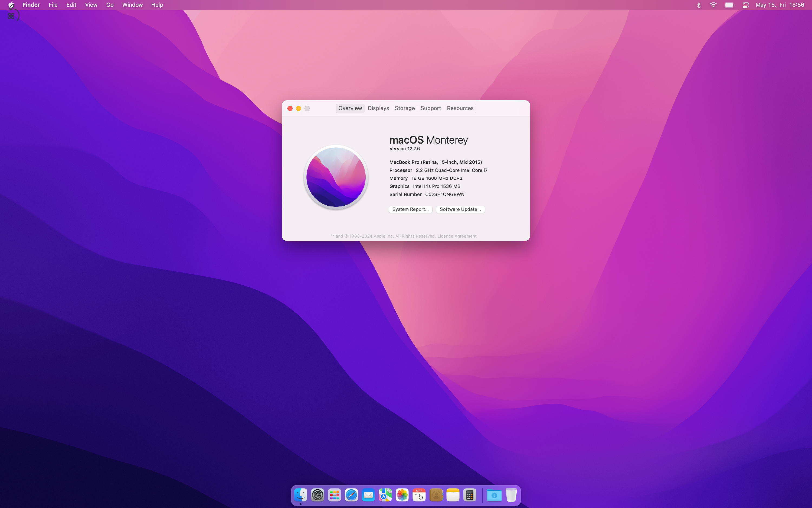The height and width of the screenshot is (508, 812).
Task: Open the Edit menu
Action: click(71, 5)
